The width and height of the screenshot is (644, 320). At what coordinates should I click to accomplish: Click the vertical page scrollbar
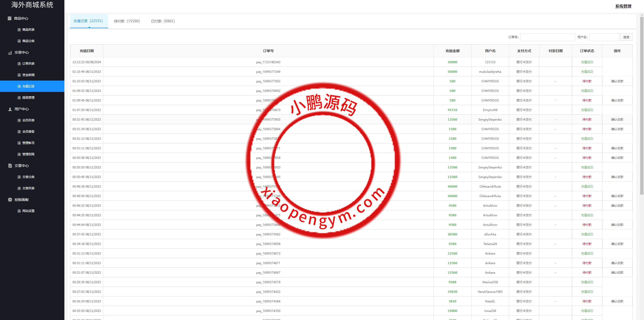(x=642, y=106)
